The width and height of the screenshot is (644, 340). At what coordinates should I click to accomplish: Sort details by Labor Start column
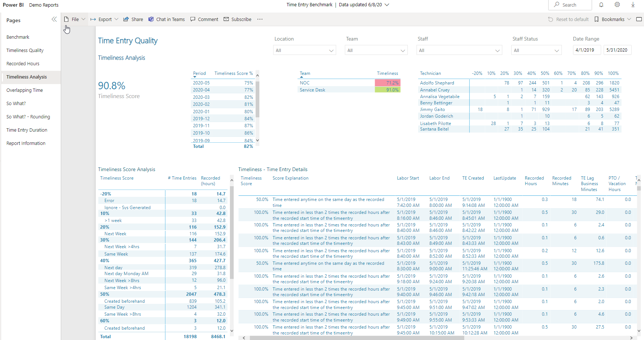pos(408,178)
